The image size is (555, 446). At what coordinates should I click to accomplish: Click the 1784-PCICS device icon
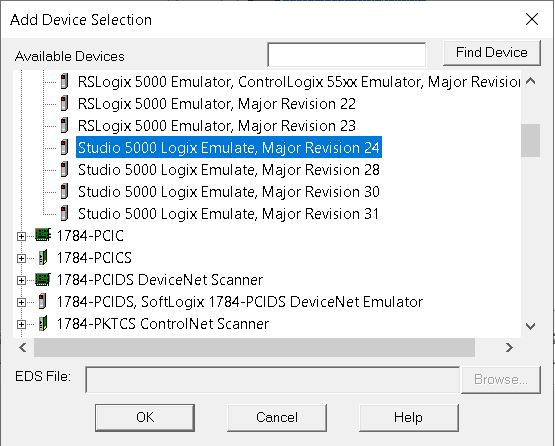[x=43, y=257]
